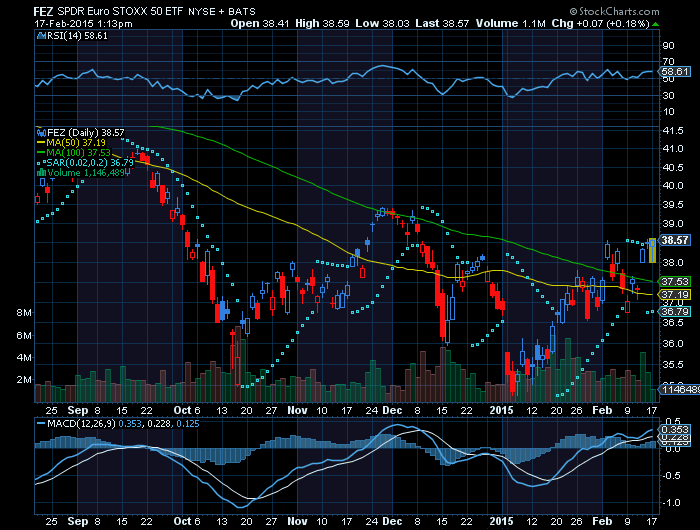Click the Open 38.41 value
700x530 pixels.
[x=260, y=24]
